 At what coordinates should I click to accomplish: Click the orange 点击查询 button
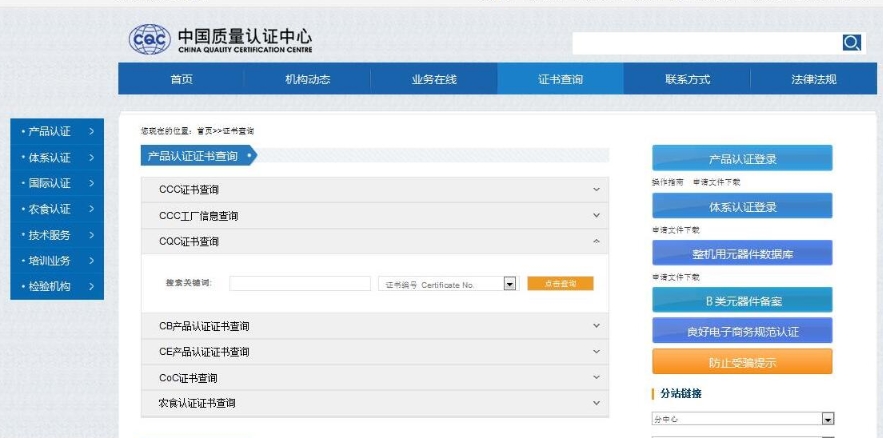[560, 284]
